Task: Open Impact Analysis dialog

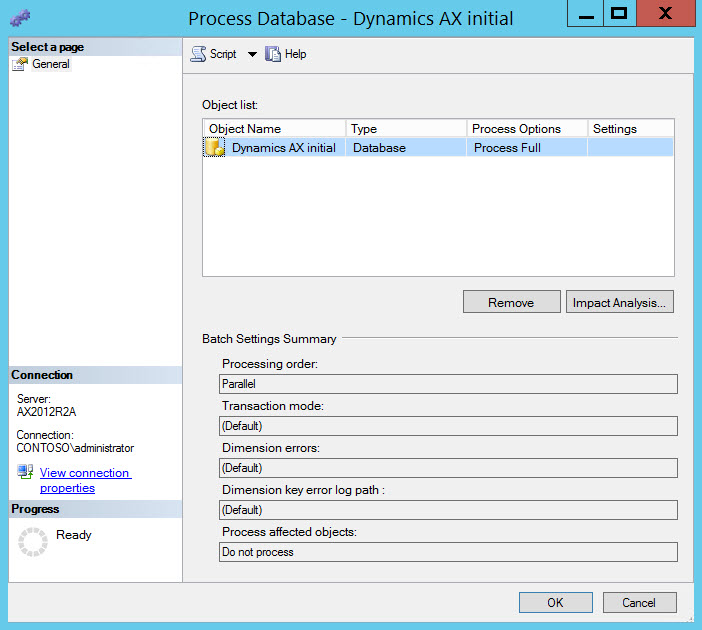Action: (620, 302)
